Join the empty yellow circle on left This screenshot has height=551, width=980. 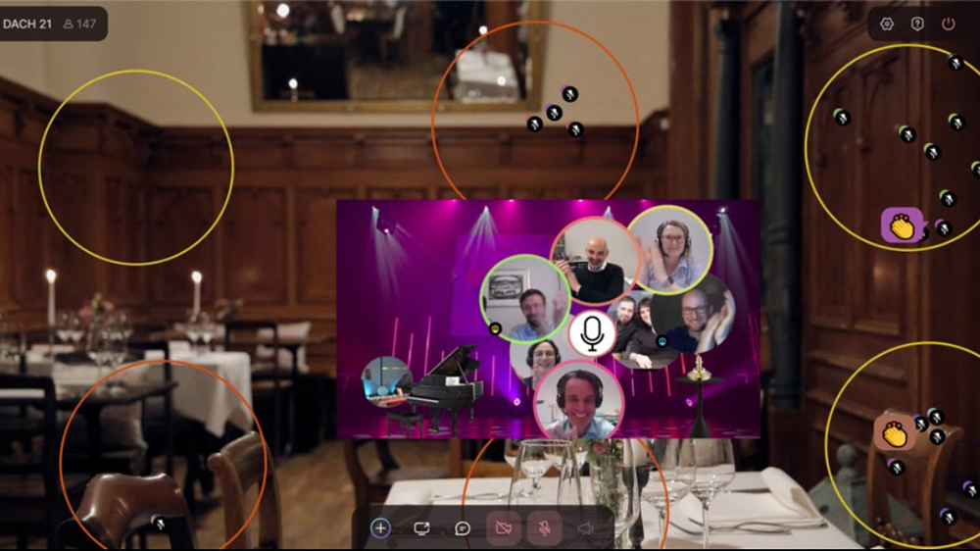click(135, 169)
